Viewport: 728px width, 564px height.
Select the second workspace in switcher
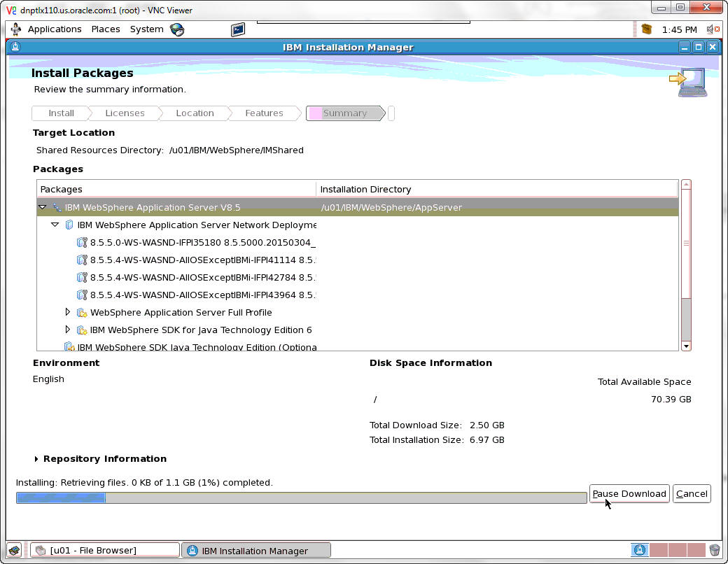(x=659, y=550)
